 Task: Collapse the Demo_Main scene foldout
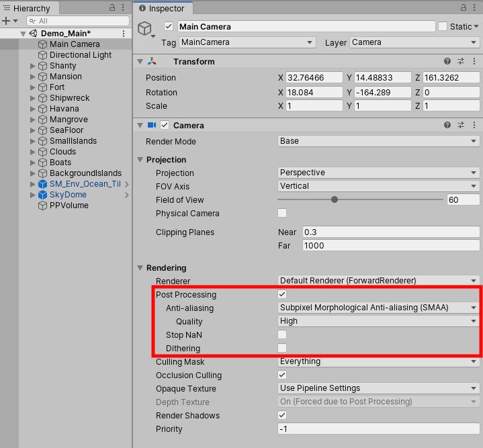[23, 34]
